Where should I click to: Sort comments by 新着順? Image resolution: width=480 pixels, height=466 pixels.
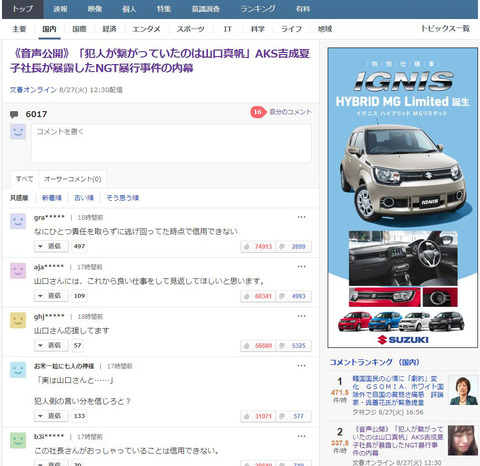tap(52, 198)
